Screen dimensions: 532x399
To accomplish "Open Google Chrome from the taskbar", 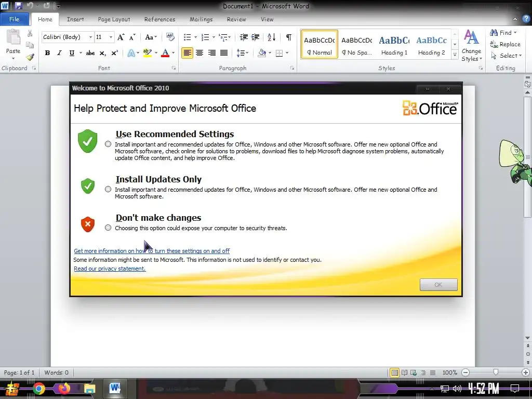I will tap(39, 389).
